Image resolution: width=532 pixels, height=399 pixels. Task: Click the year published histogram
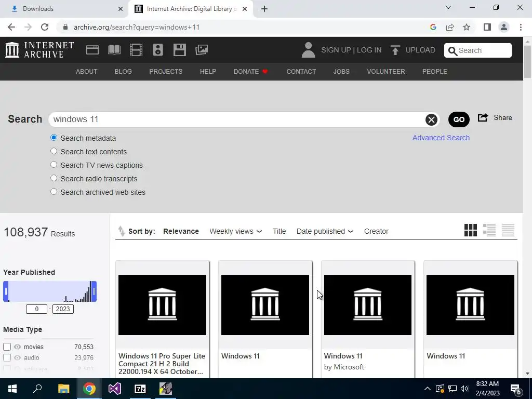[50, 291]
